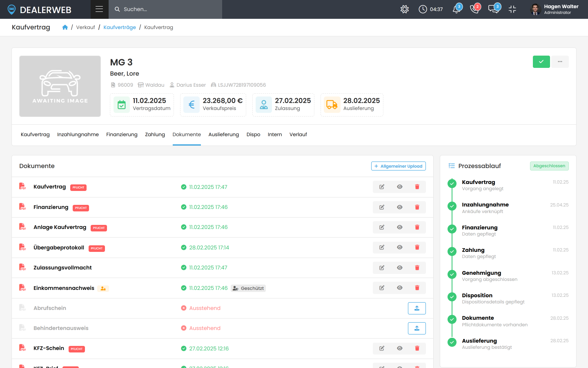This screenshot has width=588, height=368.
Task: Click Allgemeiner Upload button
Action: (x=399, y=166)
